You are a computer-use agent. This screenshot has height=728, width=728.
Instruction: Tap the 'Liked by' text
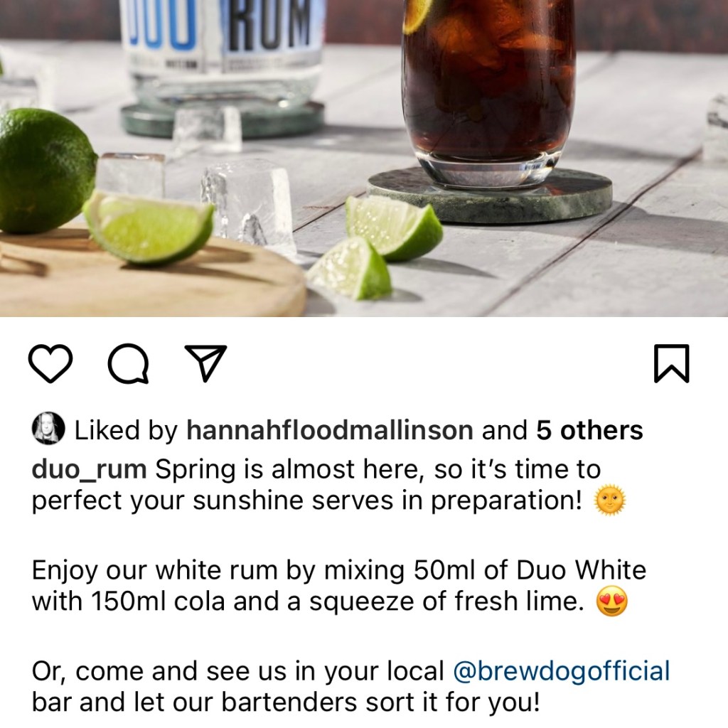pyautogui.click(x=127, y=430)
